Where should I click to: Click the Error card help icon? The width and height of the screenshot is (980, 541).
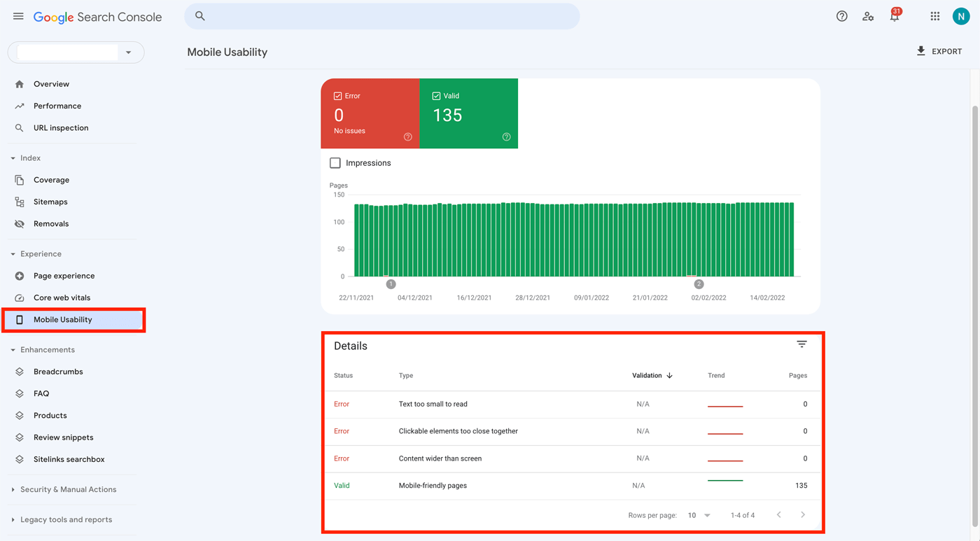[407, 136]
